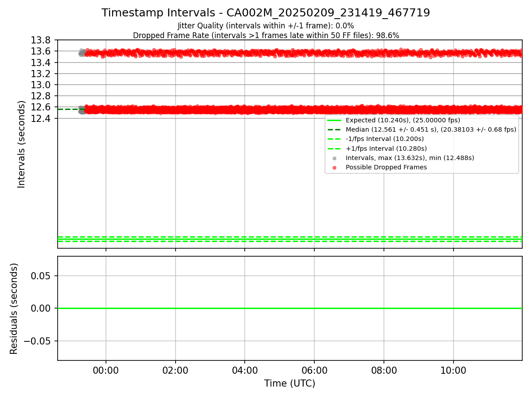Click the Residuals (seconds) y-axis label

(x=14, y=309)
